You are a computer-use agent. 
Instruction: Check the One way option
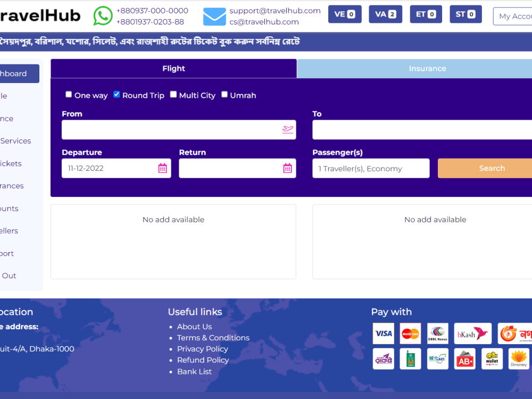point(69,94)
